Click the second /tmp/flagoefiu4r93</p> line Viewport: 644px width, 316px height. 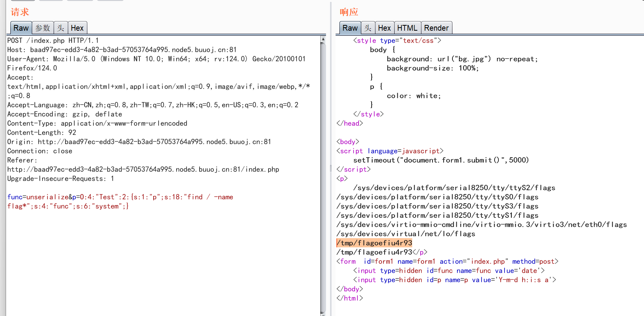tap(382, 252)
